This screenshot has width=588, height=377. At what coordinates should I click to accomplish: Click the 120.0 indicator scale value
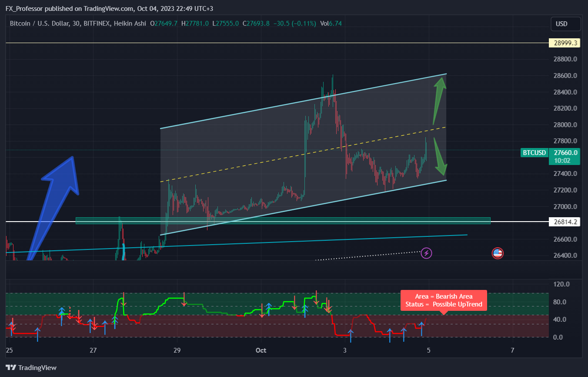point(562,284)
